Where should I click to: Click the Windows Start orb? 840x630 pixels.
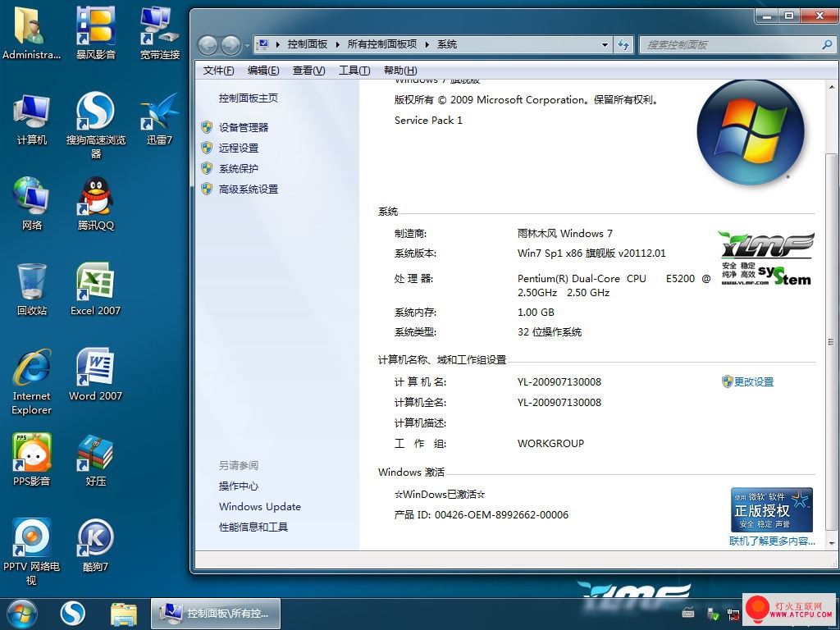click(x=22, y=614)
